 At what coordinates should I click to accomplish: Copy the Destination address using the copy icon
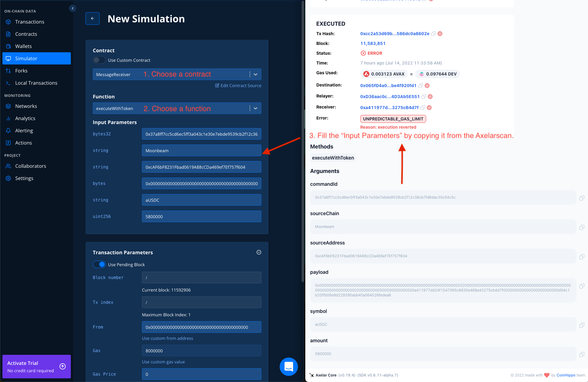coord(420,86)
